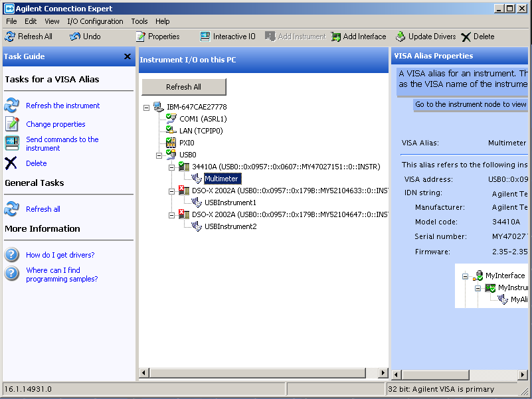The height and width of the screenshot is (399, 532).
Task: Open the Tools menu
Action: [139, 21]
